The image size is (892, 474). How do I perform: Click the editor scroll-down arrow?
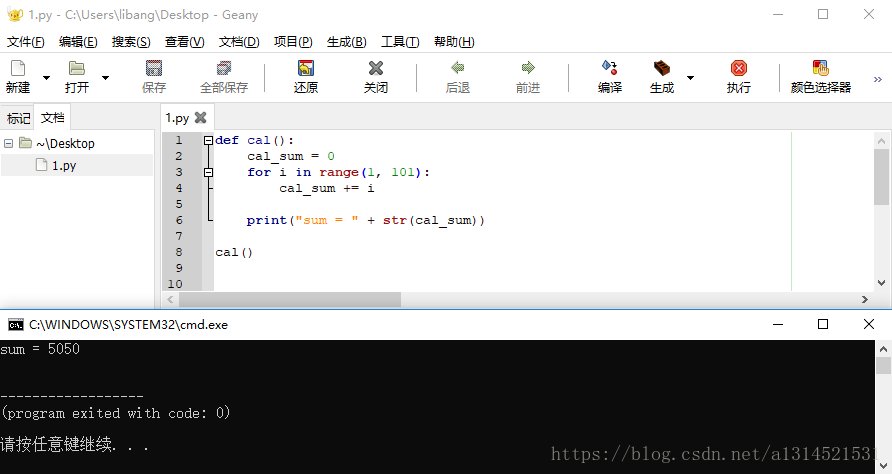[x=881, y=283]
